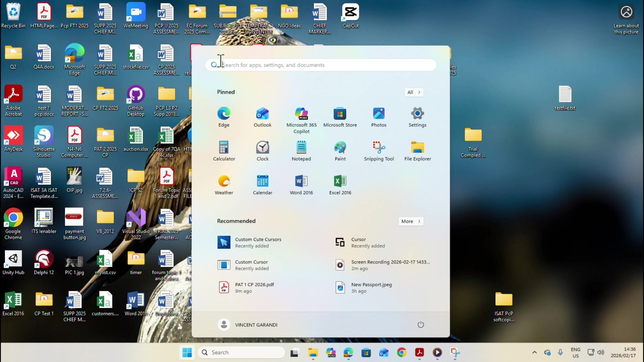Select the AutoCAD 2024 desktop shortcut
The width and height of the screenshot is (644, 362).
click(x=13, y=183)
